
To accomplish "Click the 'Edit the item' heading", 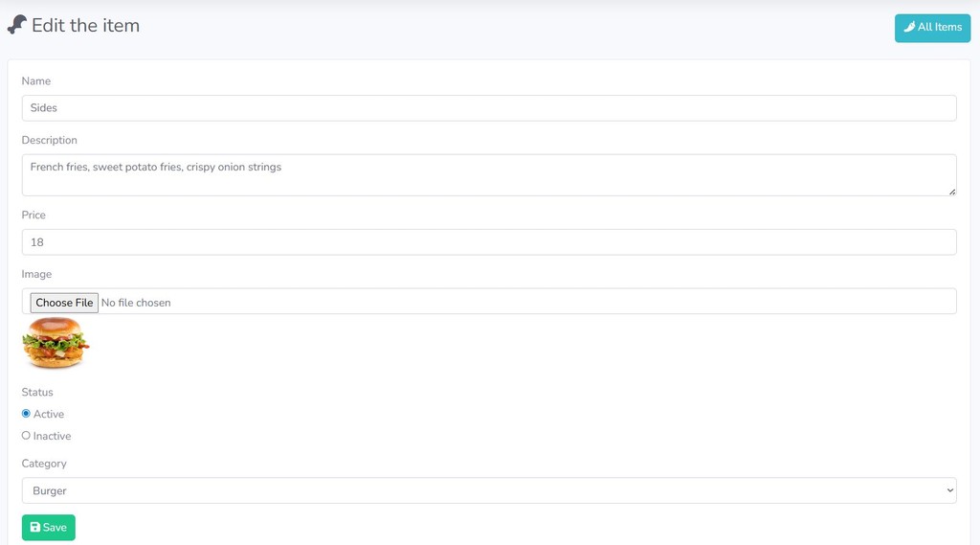I will click(x=85, y=26).
